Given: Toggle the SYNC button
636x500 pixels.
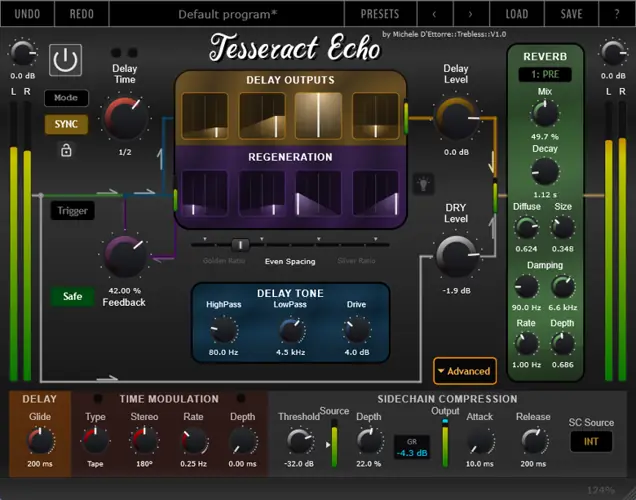Looking at the screenshot, I should click(66, 124).
